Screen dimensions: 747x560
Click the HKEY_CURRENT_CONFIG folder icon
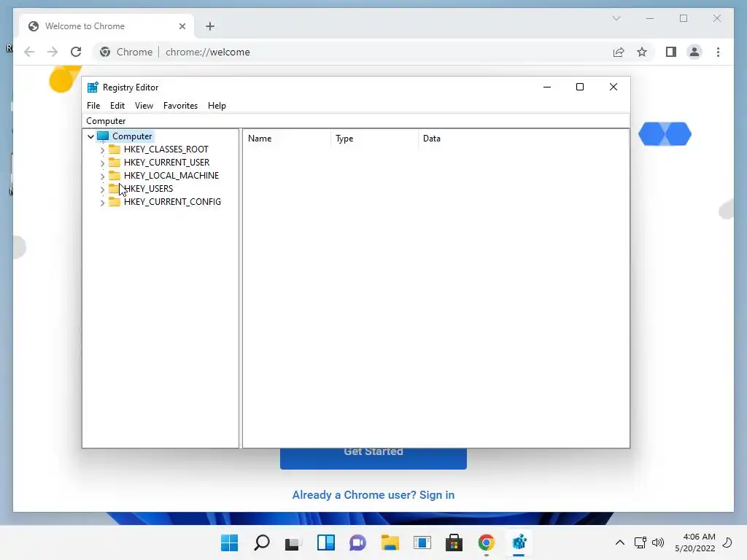pos(115,202)
